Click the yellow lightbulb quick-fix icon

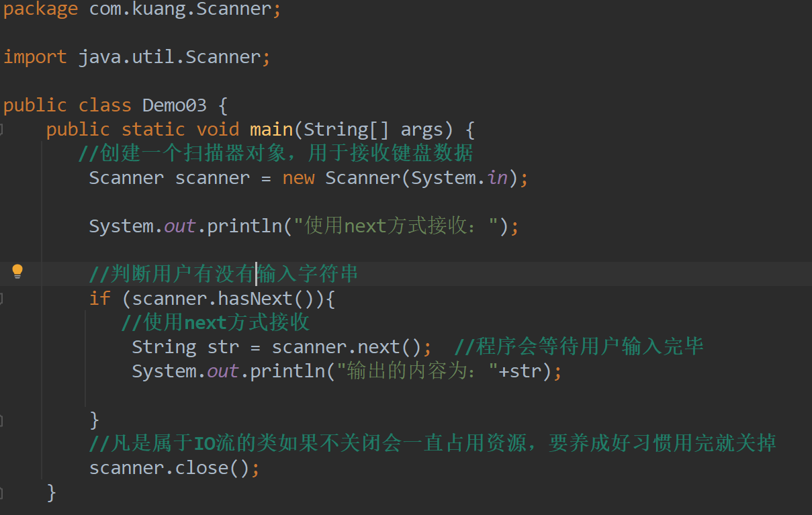point(17,271)
